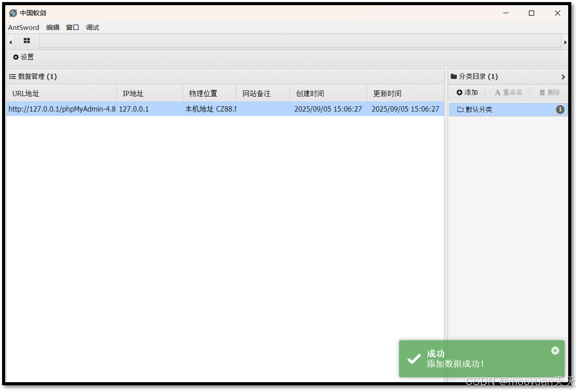The image size is (578, 392).
Task: Click the tab bar left scroll arrow
Action: tap(10, 42)
